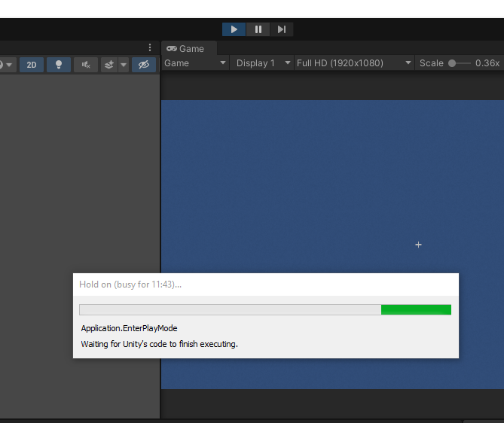Toggle scene lighting with the lightbulb icon
Screen dimensions: 504x423
[59, 65]
